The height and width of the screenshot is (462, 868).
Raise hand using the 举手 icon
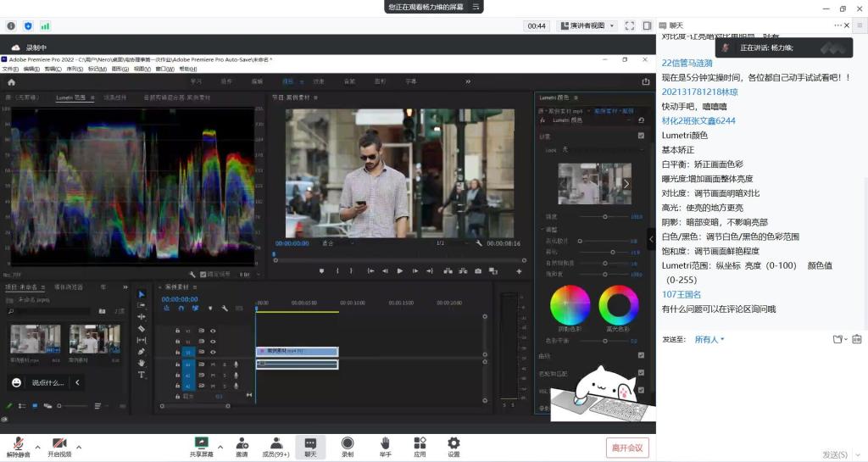tap(385, 443)
